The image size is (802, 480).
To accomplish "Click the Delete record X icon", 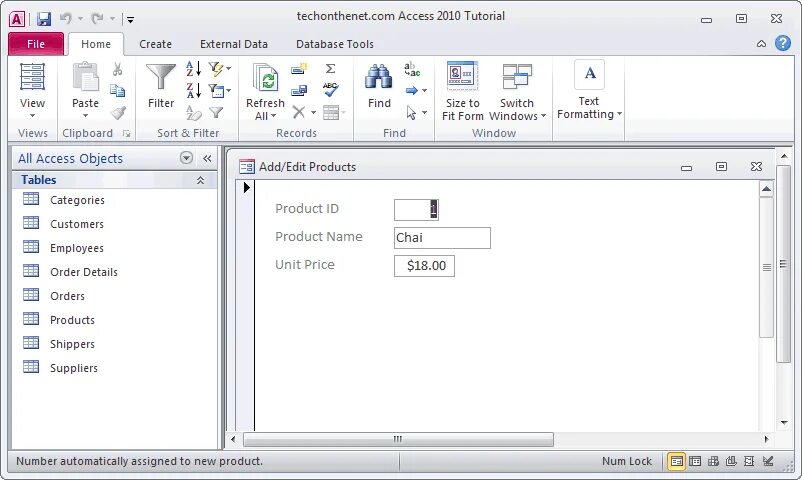I will (x=299, y=112).
